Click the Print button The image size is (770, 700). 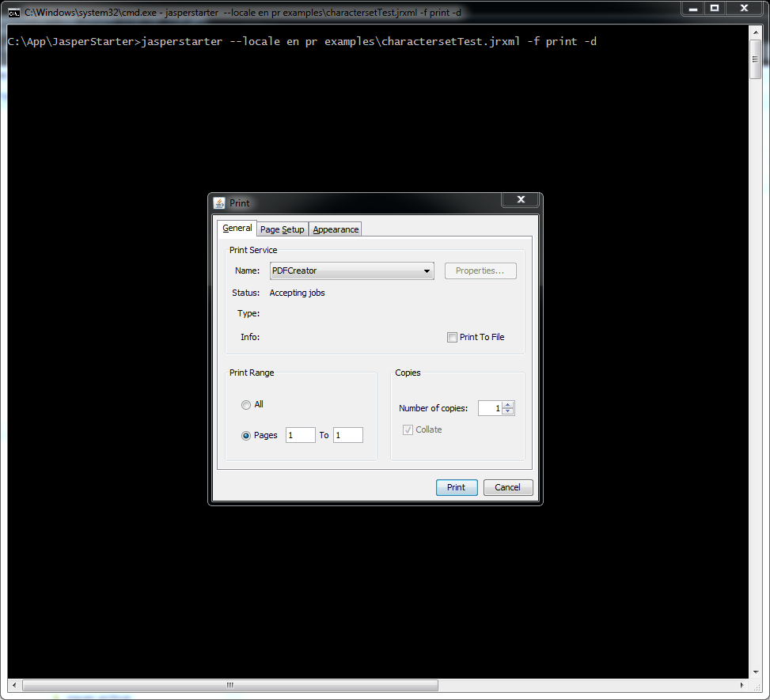click(x=456, y=487)
